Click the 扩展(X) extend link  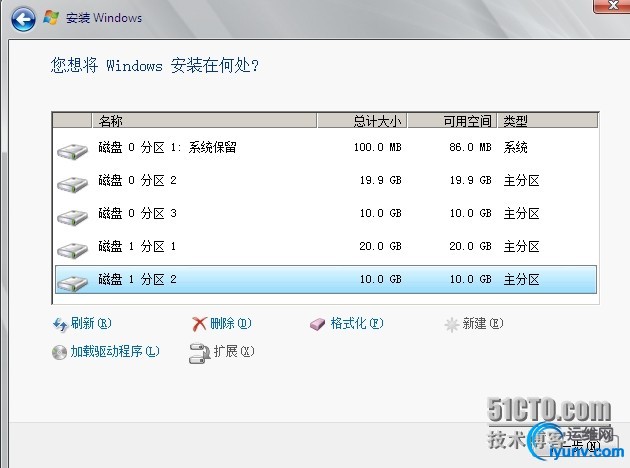[234, 352]
